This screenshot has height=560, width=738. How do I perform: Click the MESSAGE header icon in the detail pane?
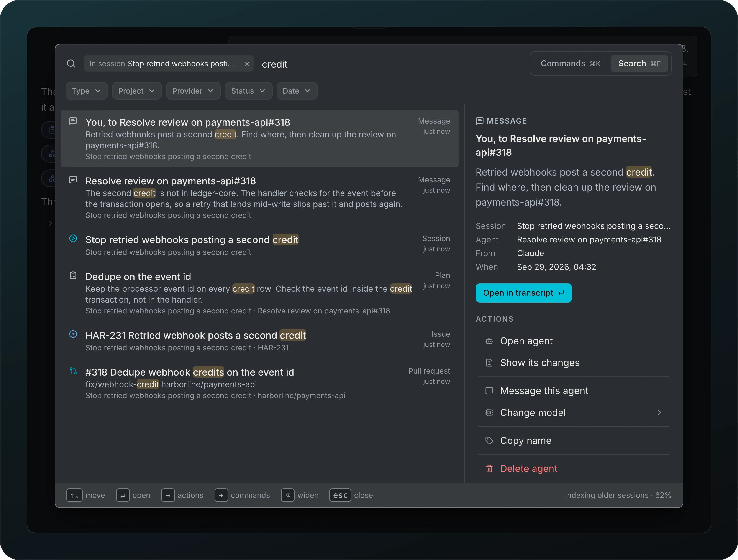click(x=479, y=121)
